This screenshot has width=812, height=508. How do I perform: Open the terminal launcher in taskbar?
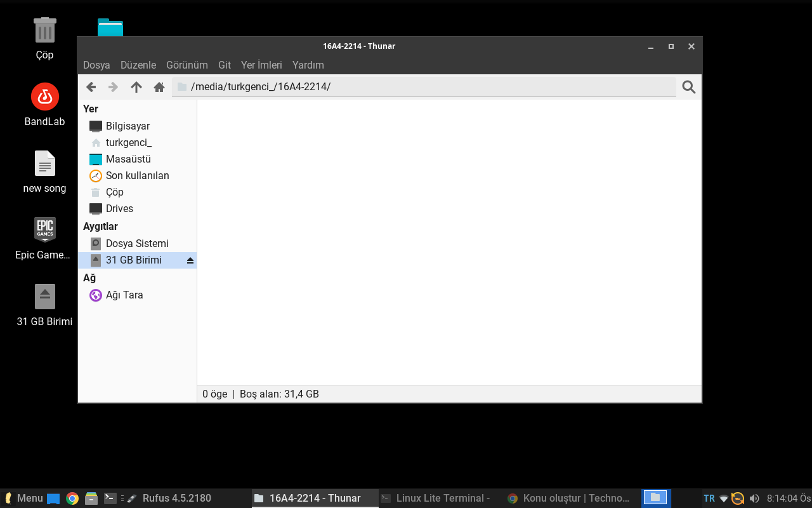click(110, 498)
